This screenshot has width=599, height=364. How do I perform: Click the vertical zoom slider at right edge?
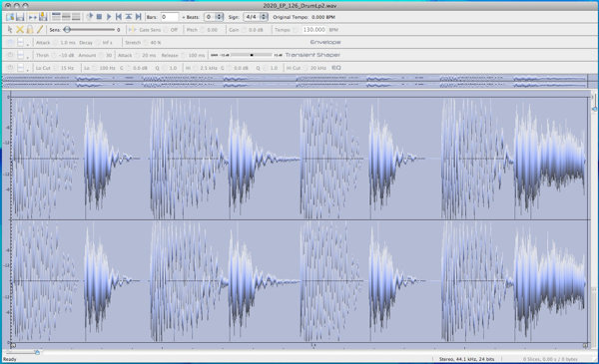(594, 109)
